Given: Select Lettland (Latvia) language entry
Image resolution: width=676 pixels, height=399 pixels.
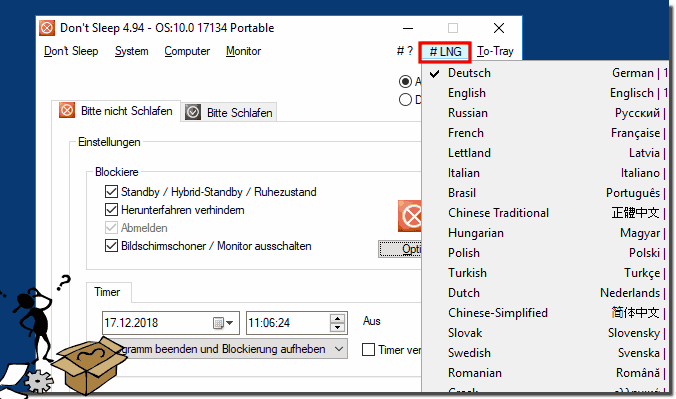Looking at the screenshot, I should [x=545, y=153].
